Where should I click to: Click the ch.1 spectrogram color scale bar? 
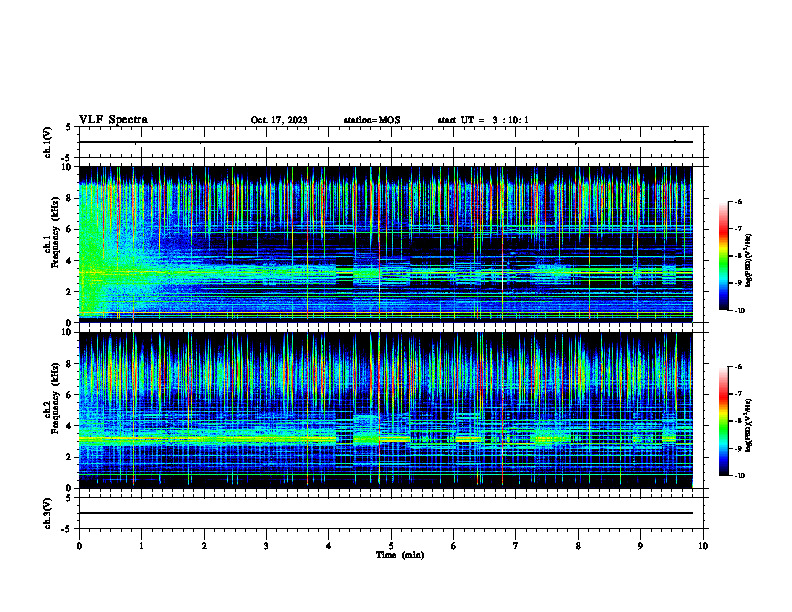(723, 256)
